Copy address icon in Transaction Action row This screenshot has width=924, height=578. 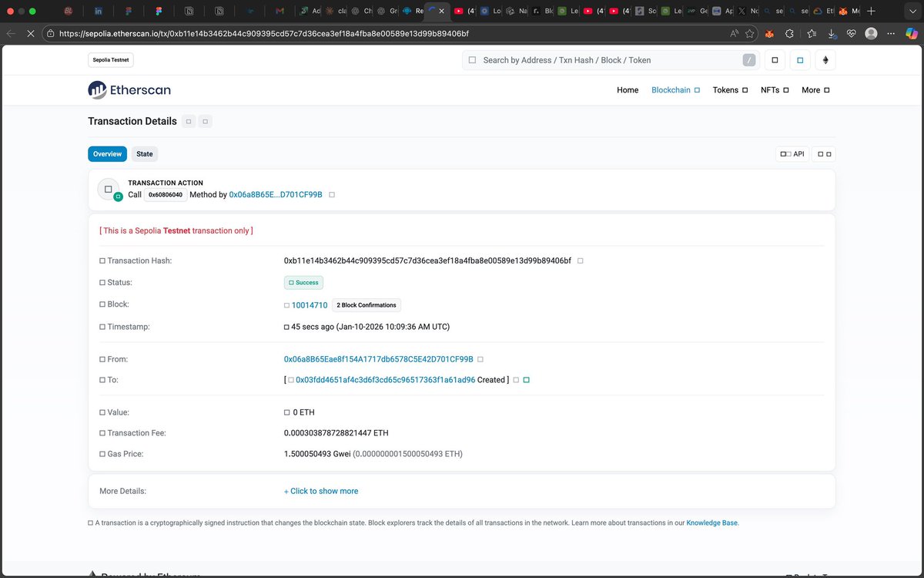[332, 195]
